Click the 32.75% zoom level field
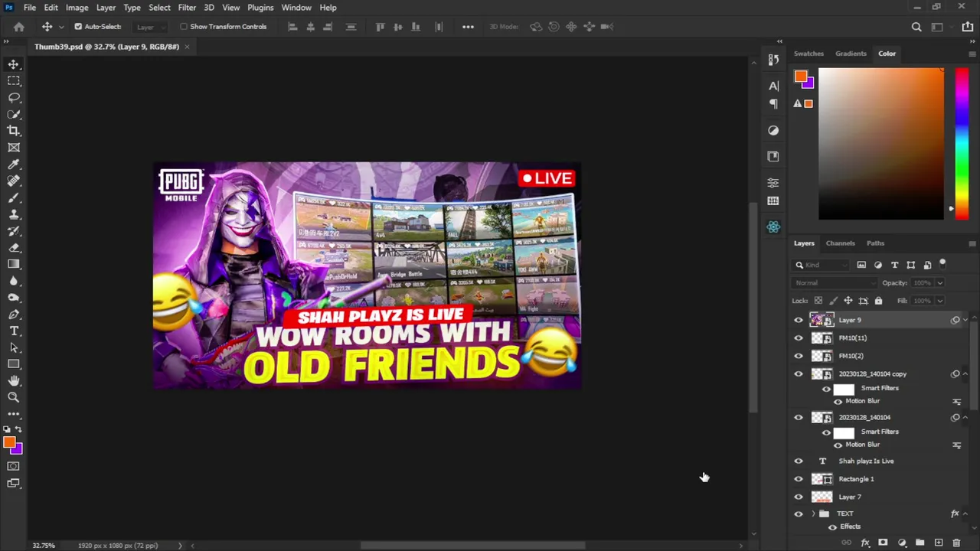 tap(44, 546)
